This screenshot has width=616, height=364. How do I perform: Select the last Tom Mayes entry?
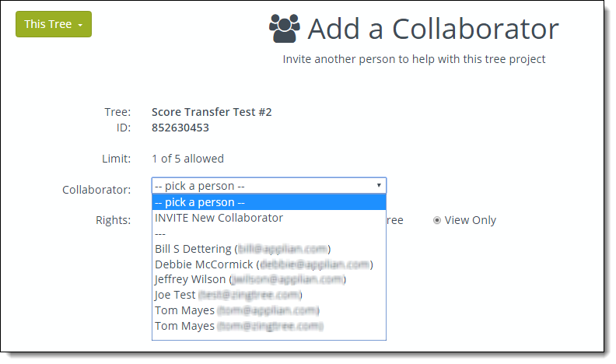tap(269, 326)
